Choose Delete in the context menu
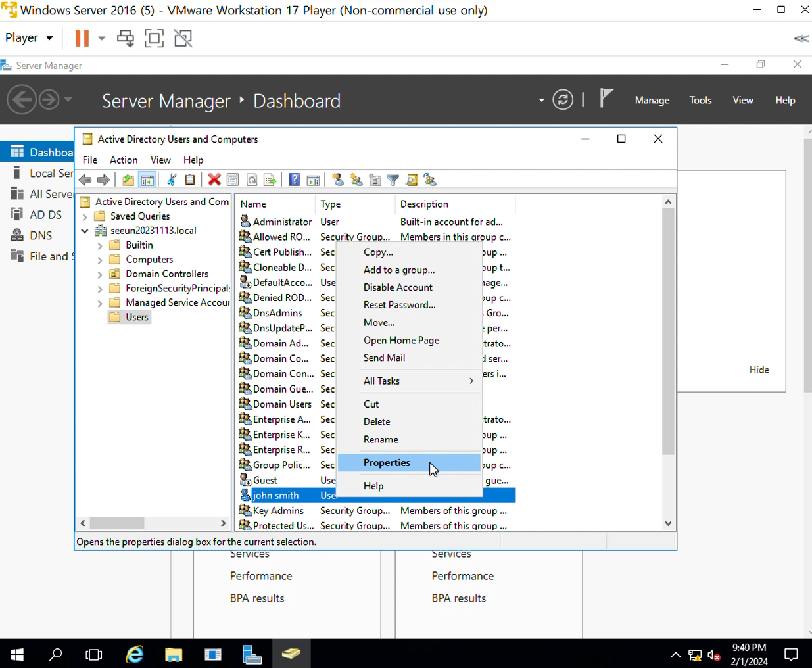Screen dimensions: 812x668 point(409,421)
